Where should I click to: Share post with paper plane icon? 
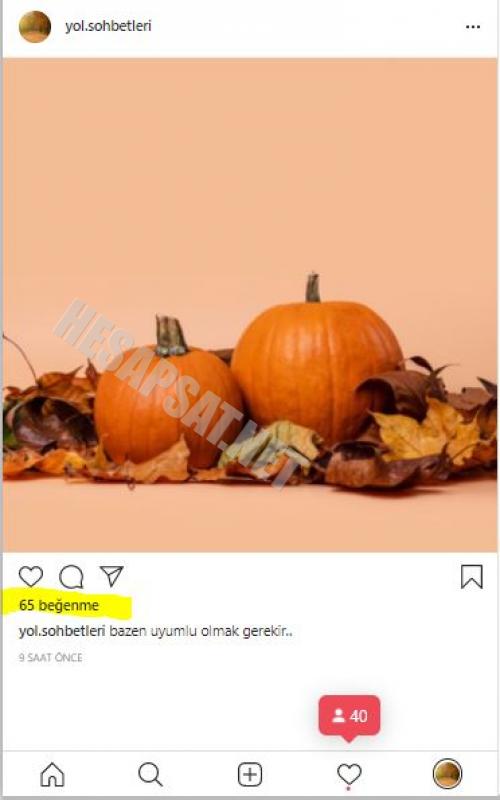pyautogui.click(x=111, y=576)
